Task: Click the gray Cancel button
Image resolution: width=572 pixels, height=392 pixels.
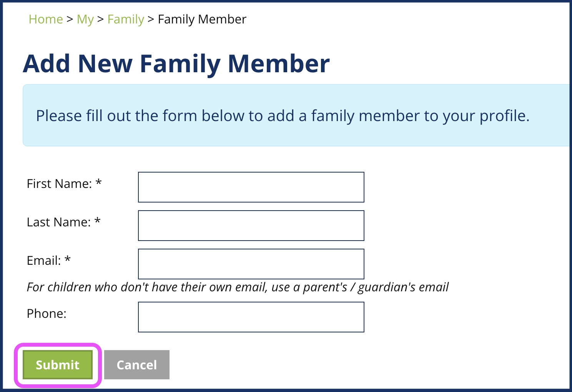Action: 136,365
